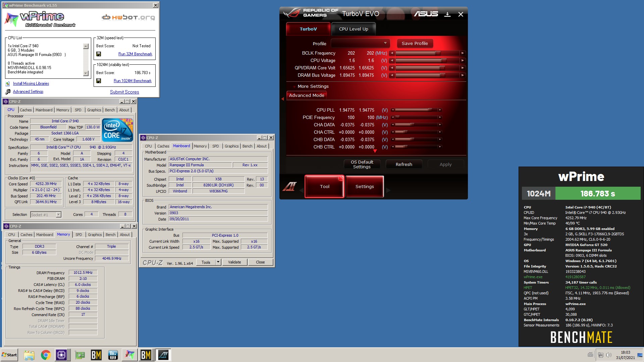Image resolution: width=644 pixels, height=362 pixels.
Task: Select the TurboV tab
Action: pyautogui.click(x=308, y=29)
